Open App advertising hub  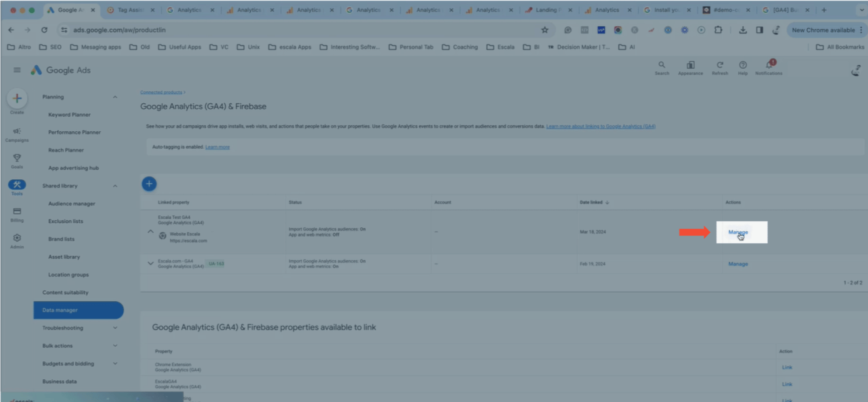73,168
